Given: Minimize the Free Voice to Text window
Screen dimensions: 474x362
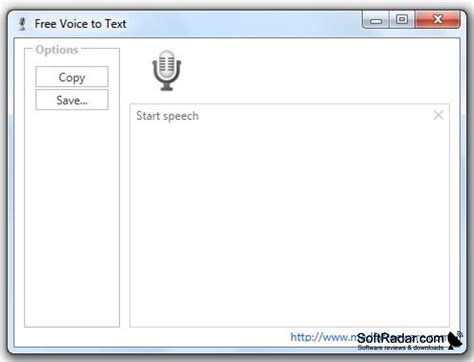Looking at the screenshot, I should pyautogui.click(x=375, y=20).
